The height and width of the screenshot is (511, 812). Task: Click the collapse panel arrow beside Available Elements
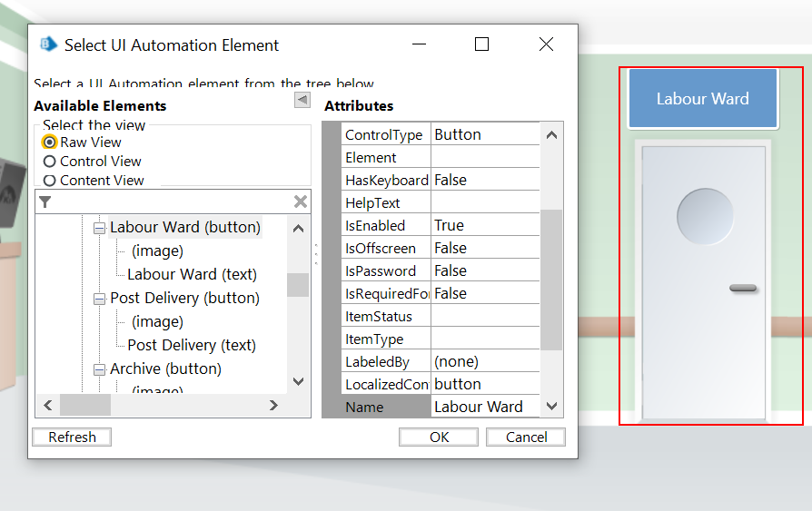click(x=302, y=100)
